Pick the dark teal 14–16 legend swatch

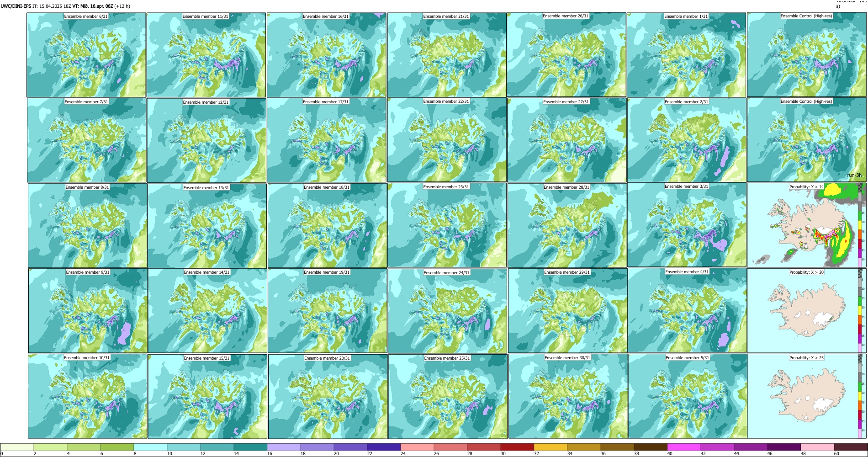point(250,447)
